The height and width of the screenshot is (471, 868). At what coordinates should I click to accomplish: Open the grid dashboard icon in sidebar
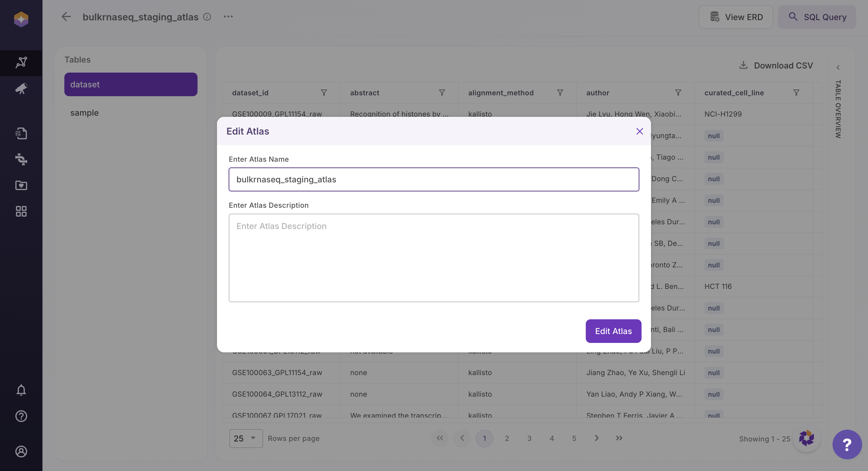[x=21, y=212]
